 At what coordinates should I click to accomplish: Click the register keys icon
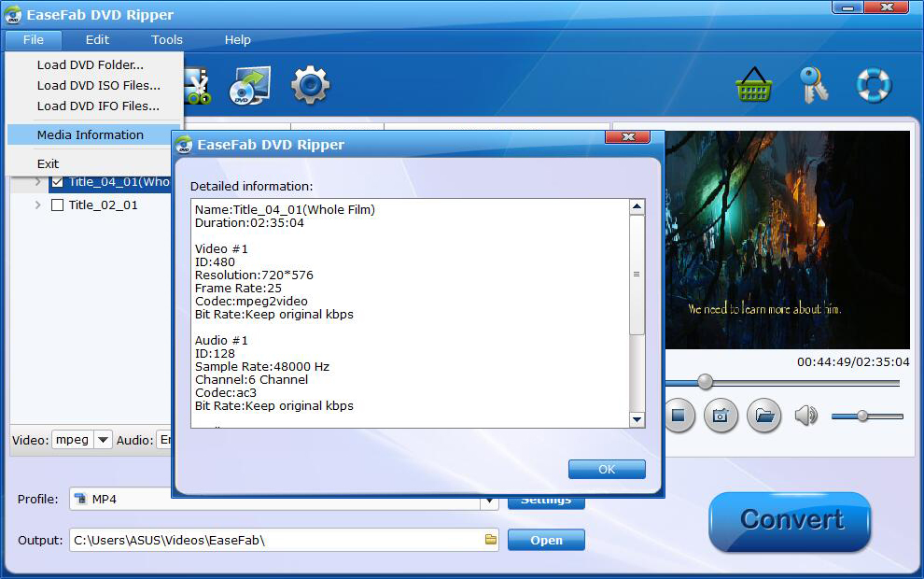(814, 86)
